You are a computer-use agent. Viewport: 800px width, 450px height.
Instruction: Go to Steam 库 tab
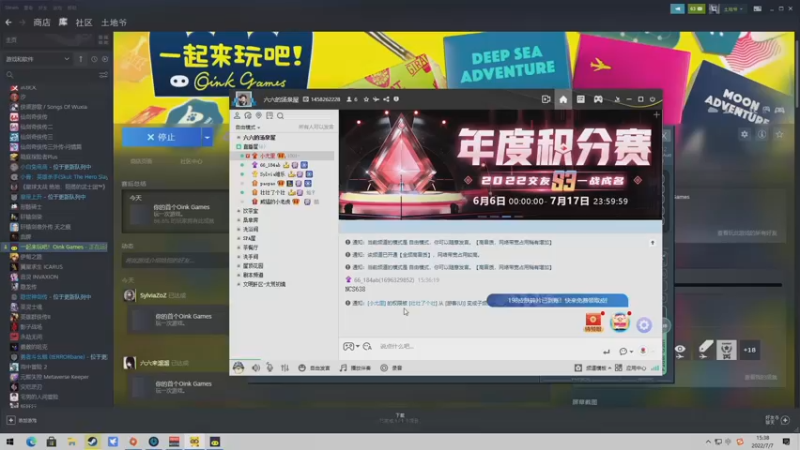coord(63,22)
